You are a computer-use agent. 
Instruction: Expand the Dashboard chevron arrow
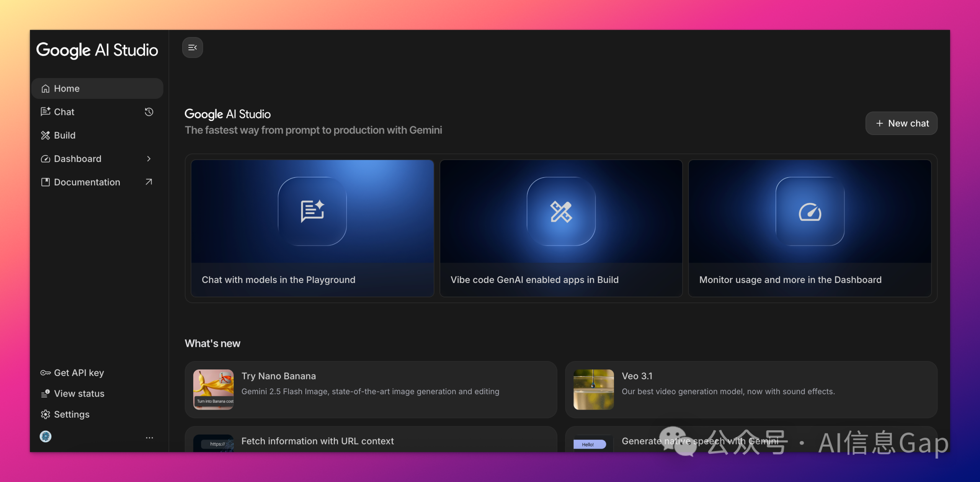tap(149, 158)
